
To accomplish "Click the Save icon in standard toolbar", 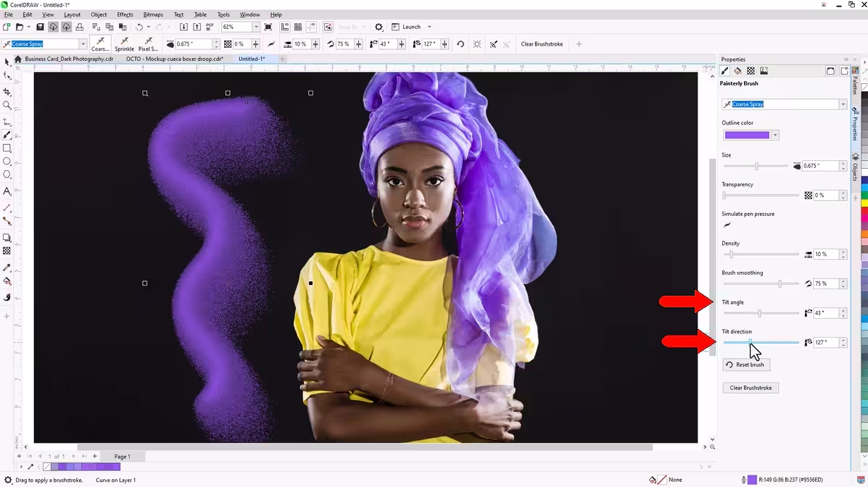I will (41, 27).
